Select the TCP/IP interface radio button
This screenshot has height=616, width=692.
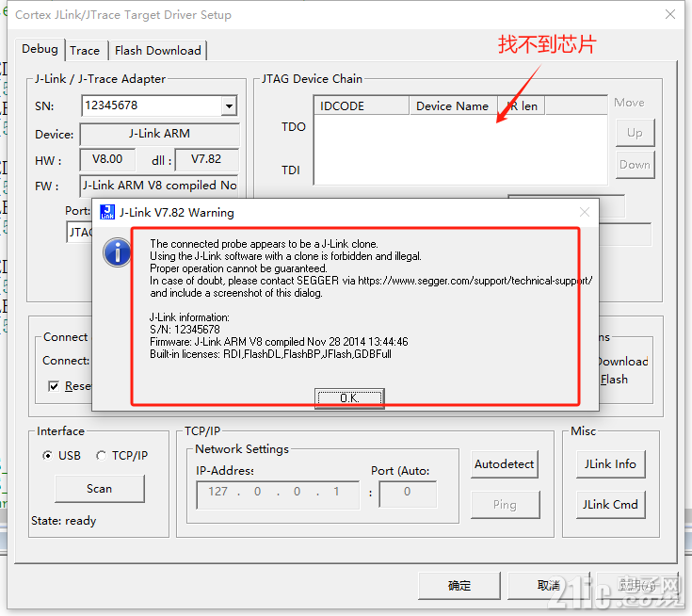[101, 455]
